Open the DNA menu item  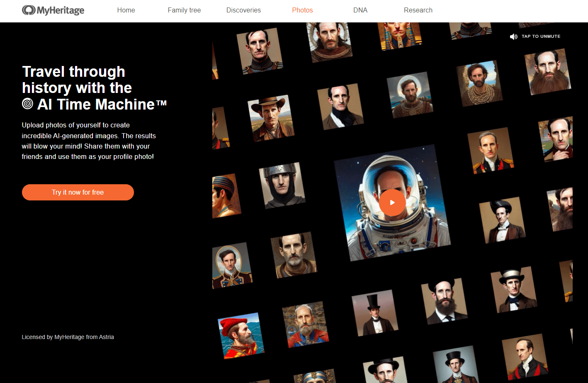(x=360, y=10)
